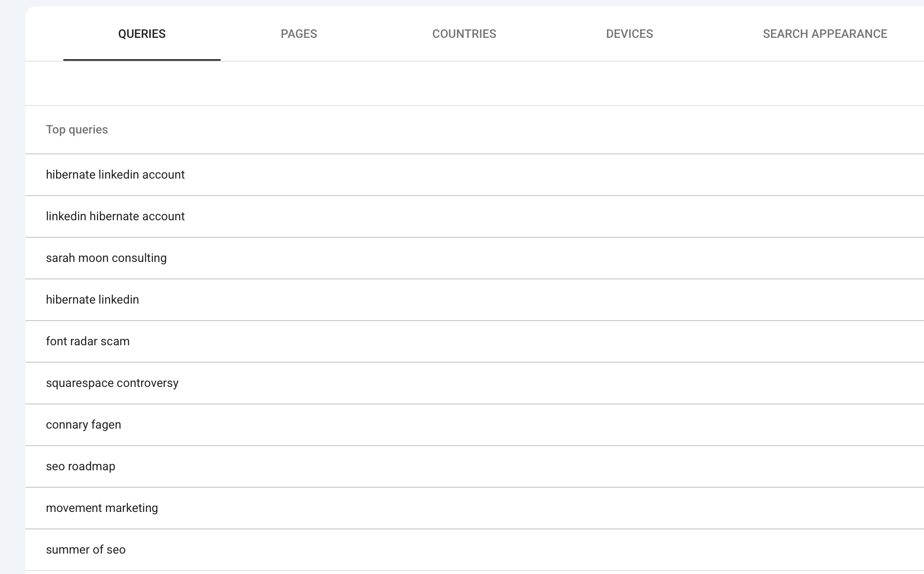The height and width of the screenshot is (574, 924).
Task: Open the Search Appearance tab
Action: (825, 34)
